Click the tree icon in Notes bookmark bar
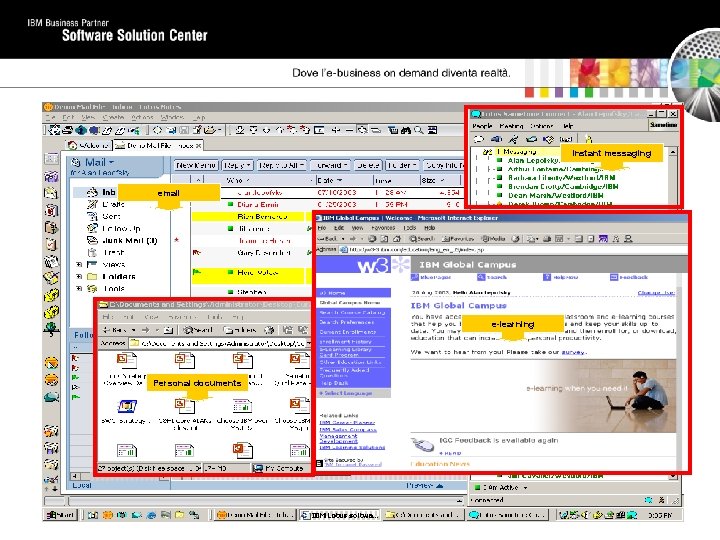 coord(51,328)
